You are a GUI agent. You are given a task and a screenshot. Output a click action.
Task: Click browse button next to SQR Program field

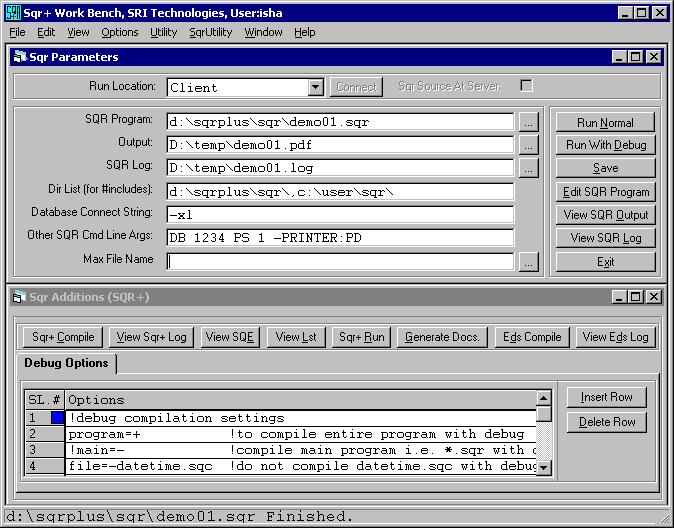(x=529, y=122)
